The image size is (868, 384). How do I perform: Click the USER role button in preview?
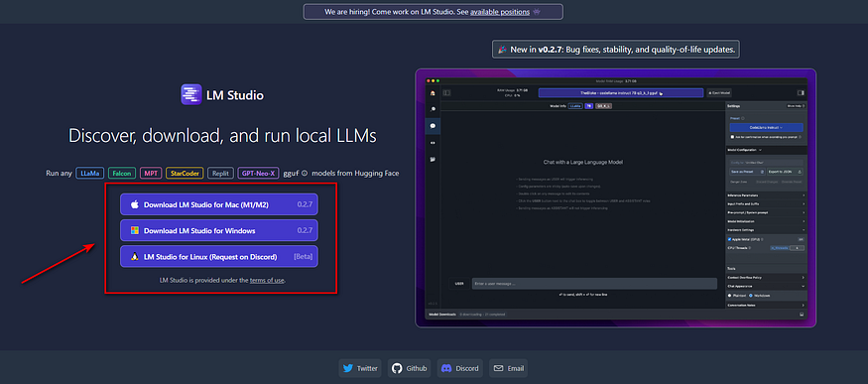459,284
